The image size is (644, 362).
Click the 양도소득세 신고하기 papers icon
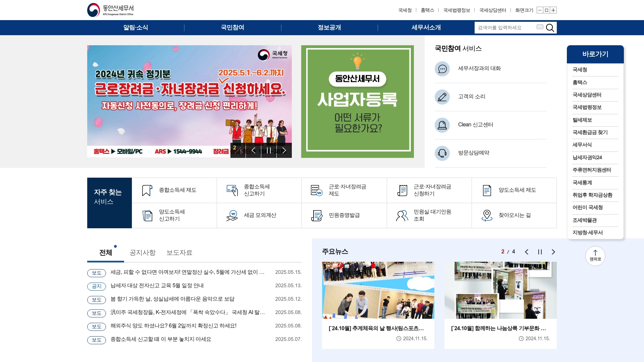click(147, 216)
